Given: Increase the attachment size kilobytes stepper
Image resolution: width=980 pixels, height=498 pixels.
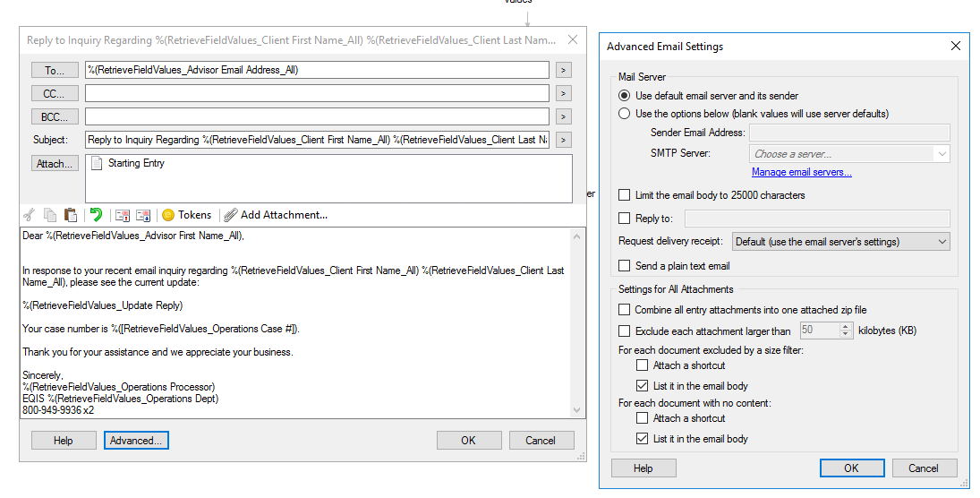Looking at the screenshot, I should 847,327.
